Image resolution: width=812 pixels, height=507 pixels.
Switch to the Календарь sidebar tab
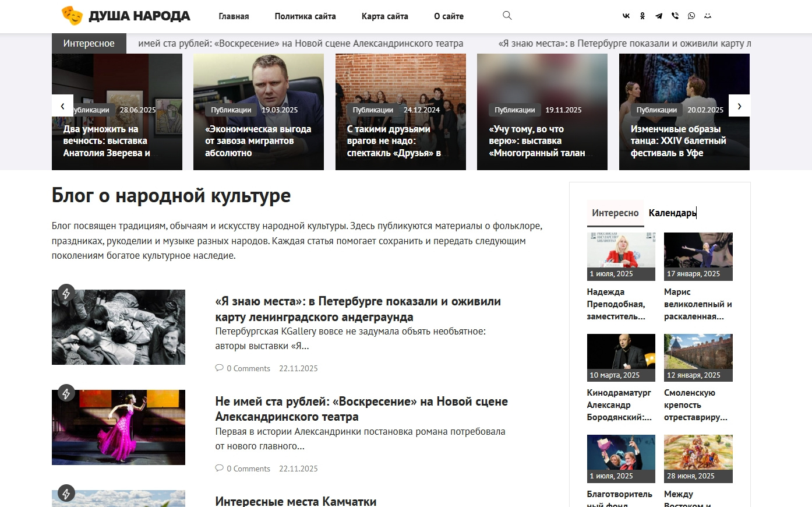pos(672,213)
